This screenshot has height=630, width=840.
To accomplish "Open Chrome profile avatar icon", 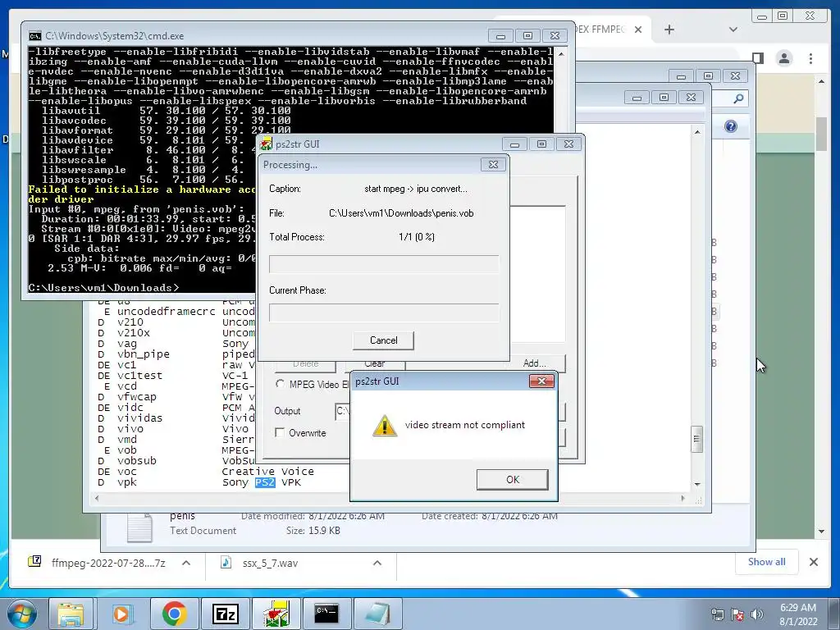I will [x=784, y=58].
